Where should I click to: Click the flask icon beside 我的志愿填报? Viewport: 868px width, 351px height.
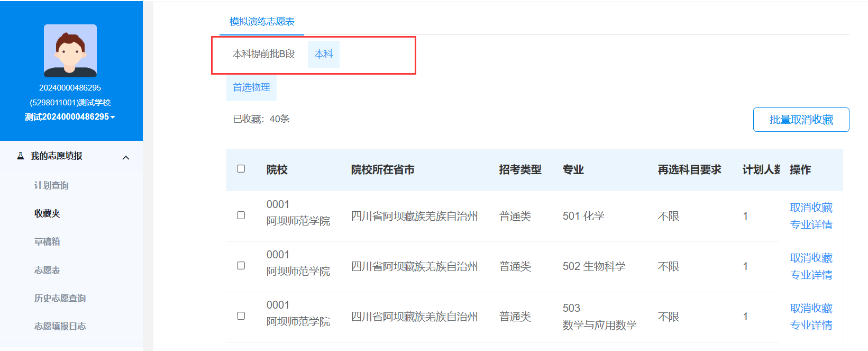click(x=21, y=156)
